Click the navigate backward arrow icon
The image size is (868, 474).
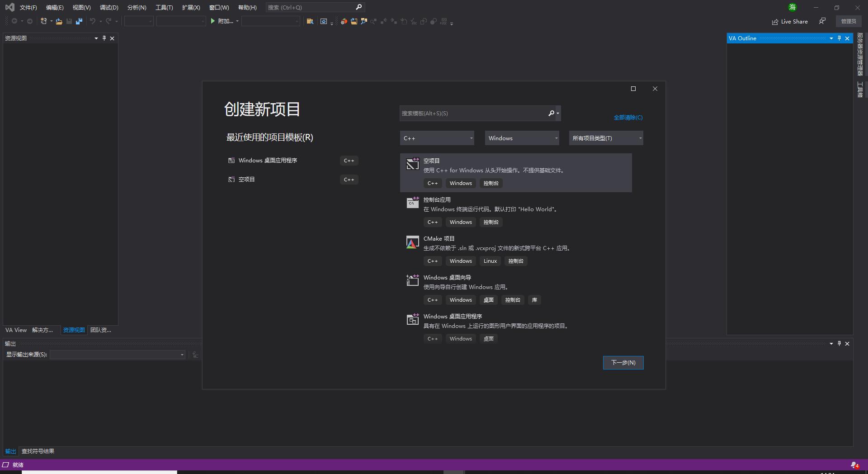(14, 21)
